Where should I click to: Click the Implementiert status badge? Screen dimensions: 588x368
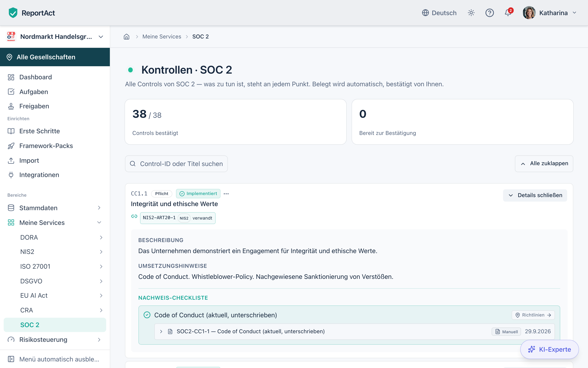click(198, 194)
